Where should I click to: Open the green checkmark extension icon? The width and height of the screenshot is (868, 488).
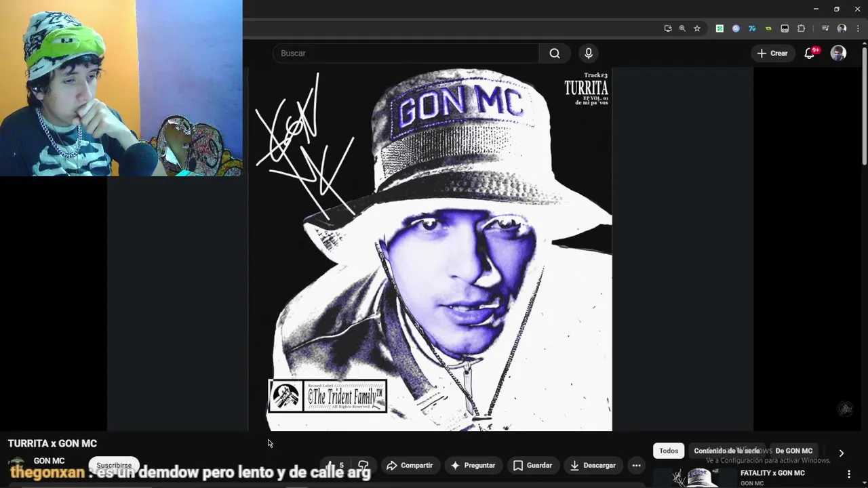click(x=719, y=28)
